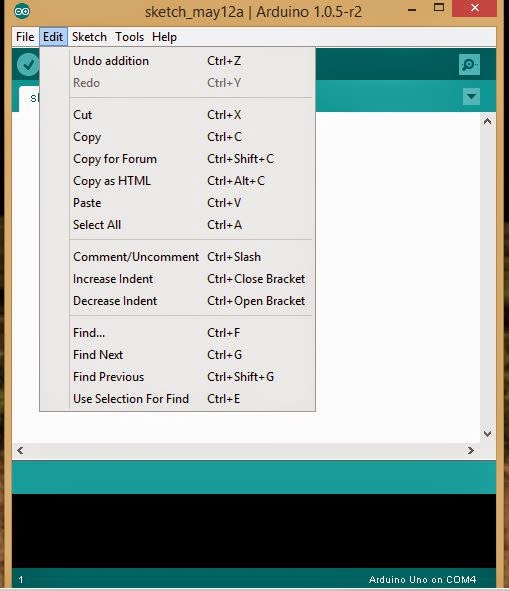The width and height of the screenshot is (509, 591).
Task: Open the Sketch menu
Action: [x=89, y=37]
